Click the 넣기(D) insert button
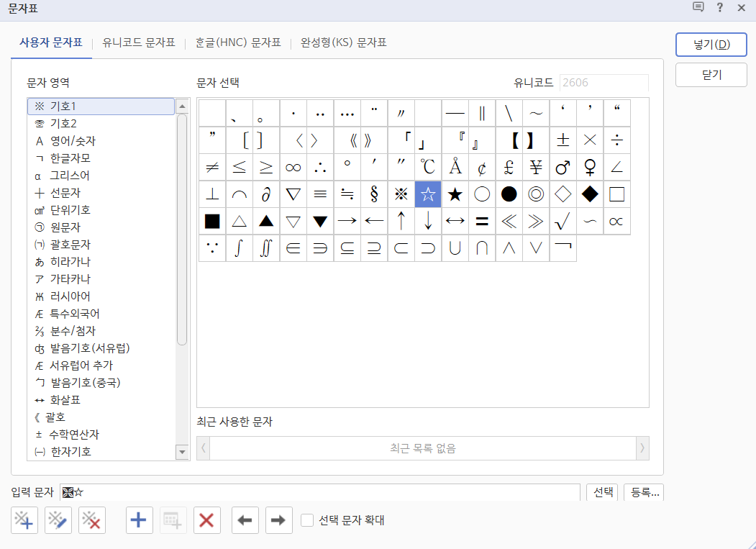The height and width of the screenshot is (549, 756). click(x=711, y=45)
